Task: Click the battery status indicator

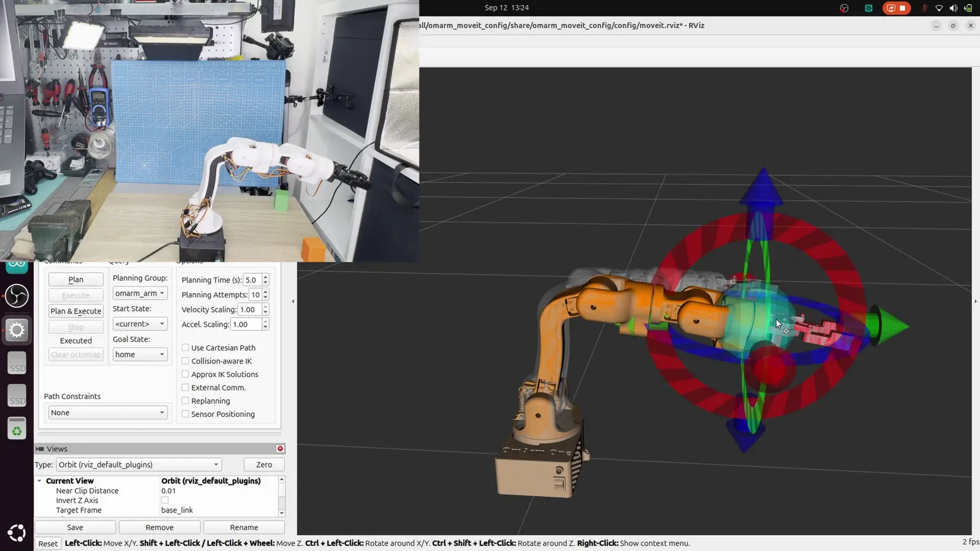Action: pos(968,8)
